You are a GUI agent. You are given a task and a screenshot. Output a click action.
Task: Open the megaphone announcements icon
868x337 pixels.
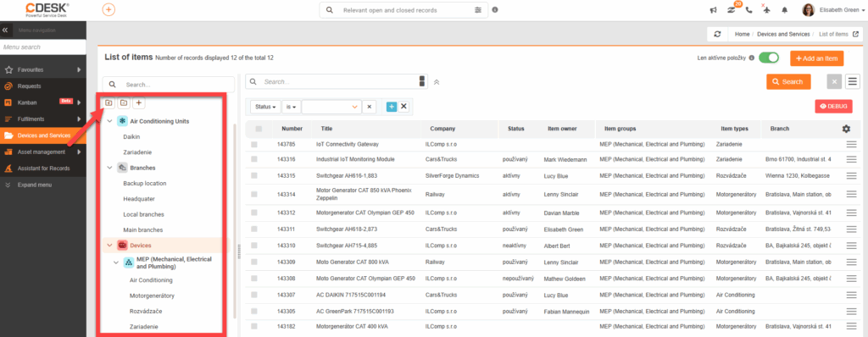coord(714,10)
